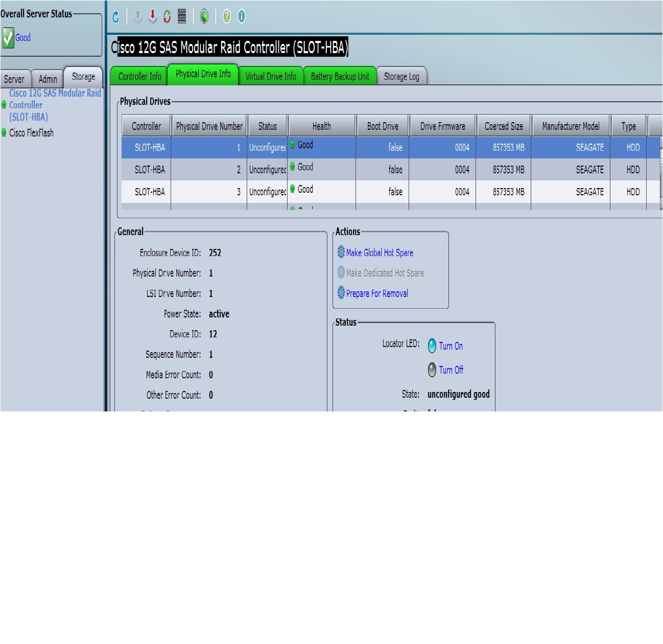Image resolution: width=663 pixels, height=644 pixels.
Task: Open the Storage tab
Action: [83, 77]
